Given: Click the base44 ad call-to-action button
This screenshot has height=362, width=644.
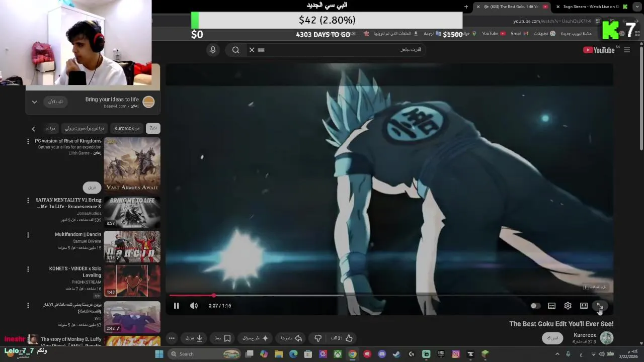Looking at the screenshot, I should (x=55, y=102).
